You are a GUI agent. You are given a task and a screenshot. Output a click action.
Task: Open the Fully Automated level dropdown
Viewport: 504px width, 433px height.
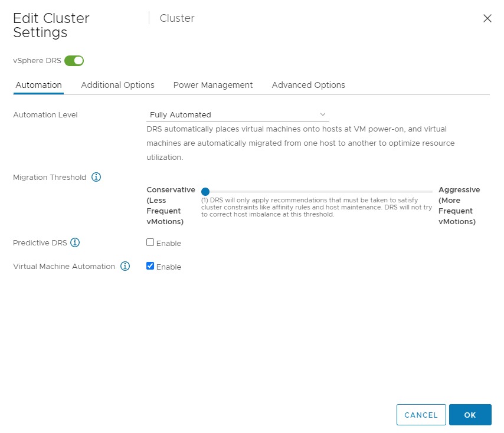(236, 114)
